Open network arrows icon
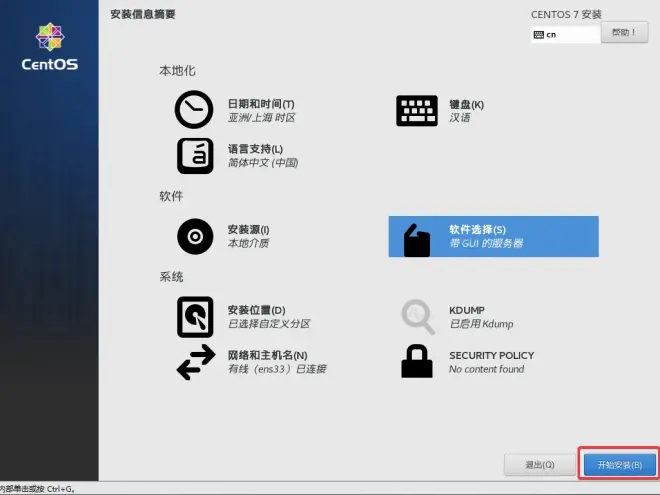The image size is (660, 495). click(196, 362)
